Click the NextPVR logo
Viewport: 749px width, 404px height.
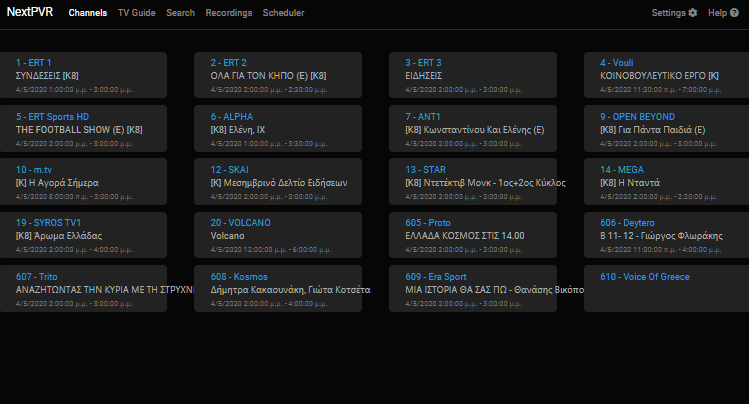coord(30,12)
